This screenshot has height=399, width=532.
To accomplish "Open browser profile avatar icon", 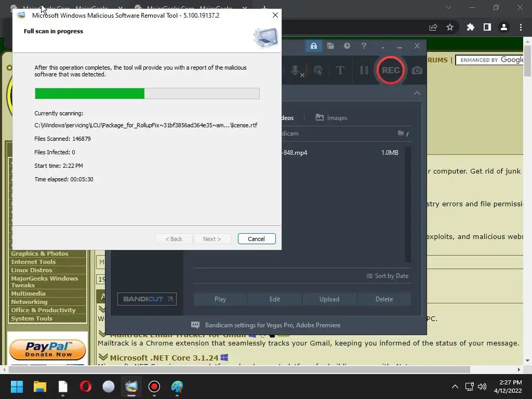I will 504,27.
